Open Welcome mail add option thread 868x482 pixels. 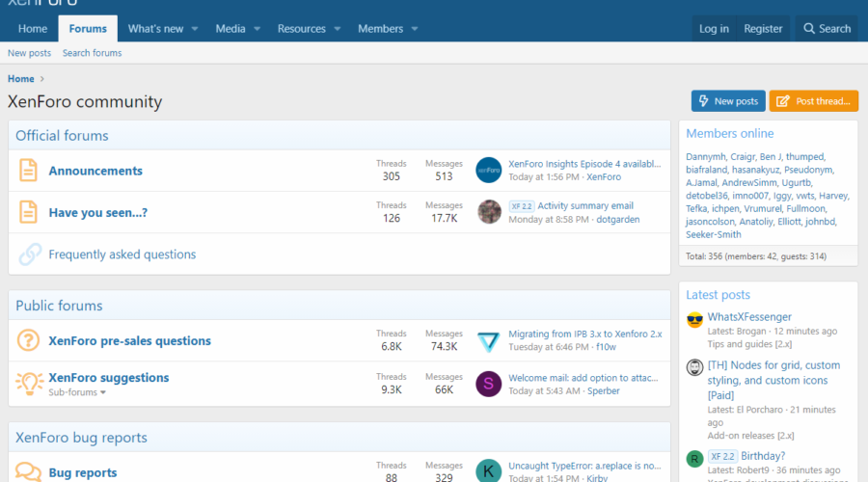pos(583,378)
